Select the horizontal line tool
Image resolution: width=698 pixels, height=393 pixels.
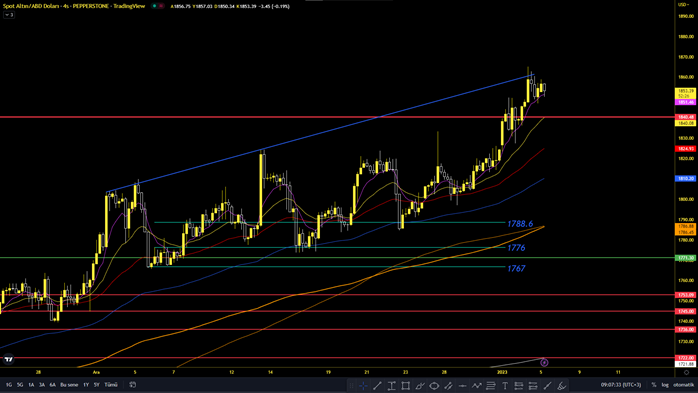pos(463,385)
